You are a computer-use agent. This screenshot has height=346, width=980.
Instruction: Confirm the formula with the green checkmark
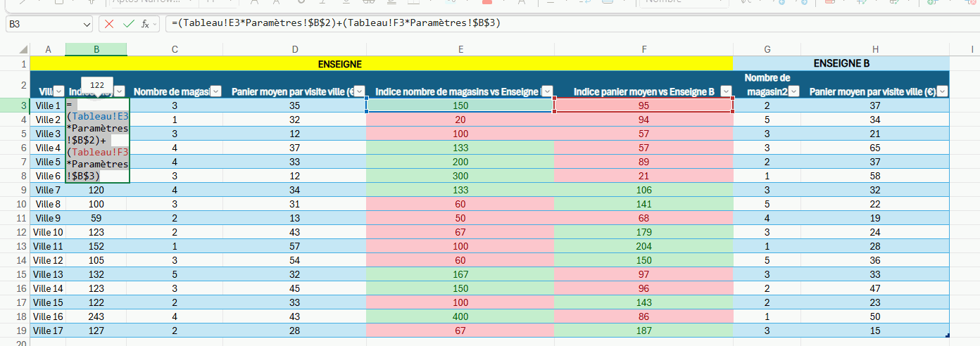tap(127, 24)
